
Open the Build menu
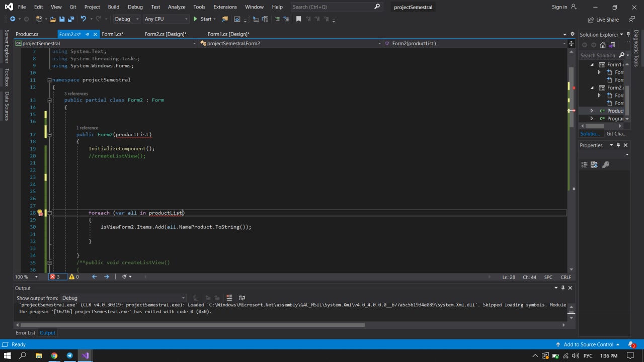point(113,7)
